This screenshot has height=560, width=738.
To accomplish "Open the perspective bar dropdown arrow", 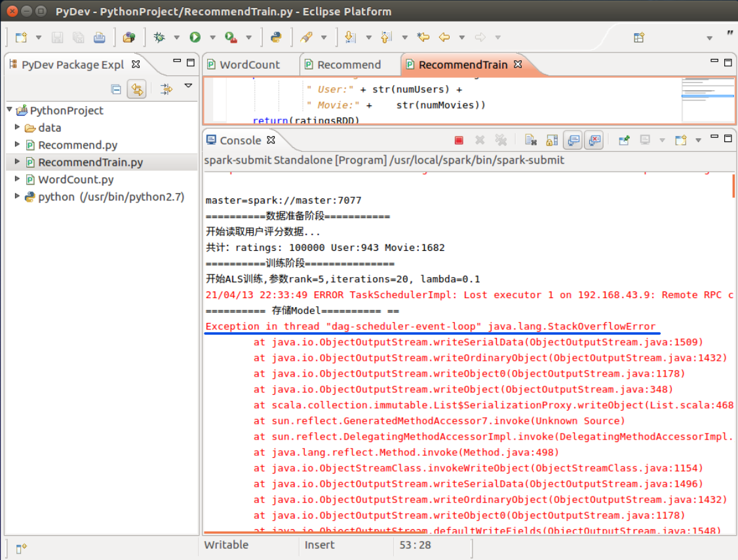I will (x=709, y=38).
